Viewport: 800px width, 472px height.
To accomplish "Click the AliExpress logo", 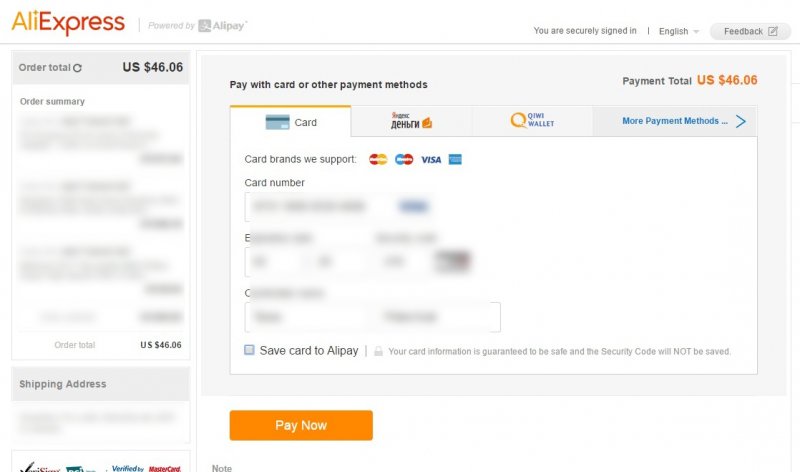I will tap(68, 22).
